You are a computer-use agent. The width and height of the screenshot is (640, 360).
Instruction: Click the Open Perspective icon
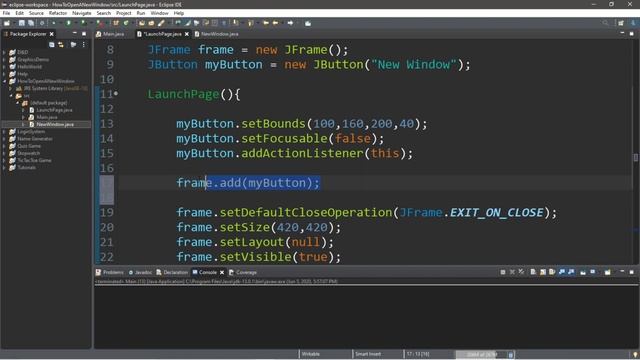click(621, 23)
